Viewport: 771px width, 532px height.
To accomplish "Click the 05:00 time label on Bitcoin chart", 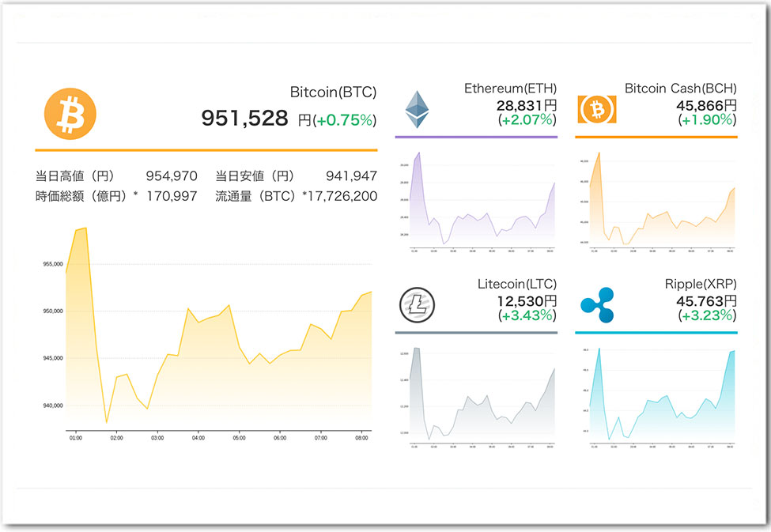I will tap(239, 438).
